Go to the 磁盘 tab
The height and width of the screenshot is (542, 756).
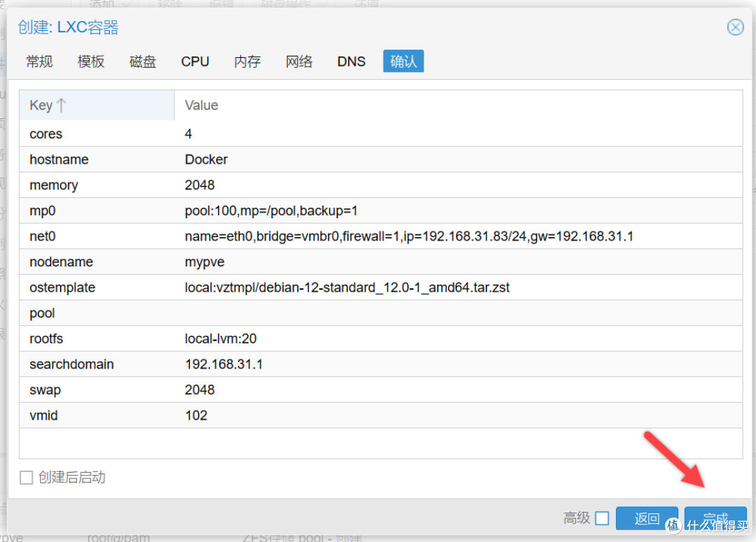(143, 62)
